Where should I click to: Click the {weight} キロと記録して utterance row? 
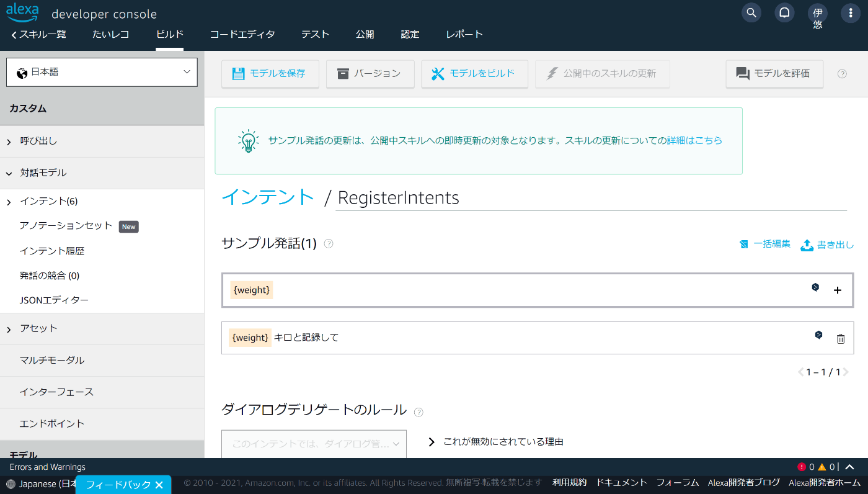point(538,338)
